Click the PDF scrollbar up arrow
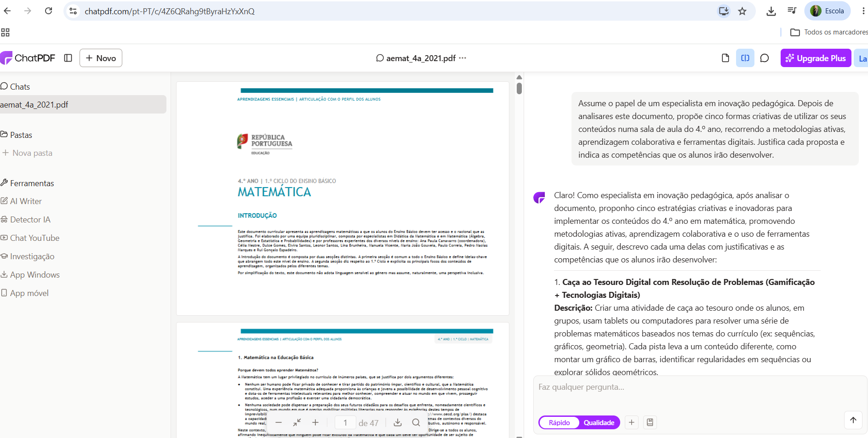Viewport: 868px width, 438px height. pyautogui.click(x=519, y=77)
